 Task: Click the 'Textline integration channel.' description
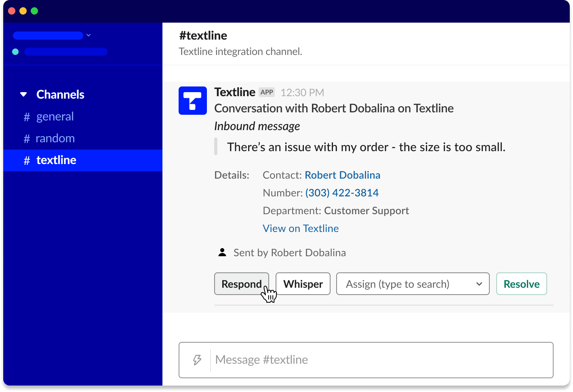point(240,52)
